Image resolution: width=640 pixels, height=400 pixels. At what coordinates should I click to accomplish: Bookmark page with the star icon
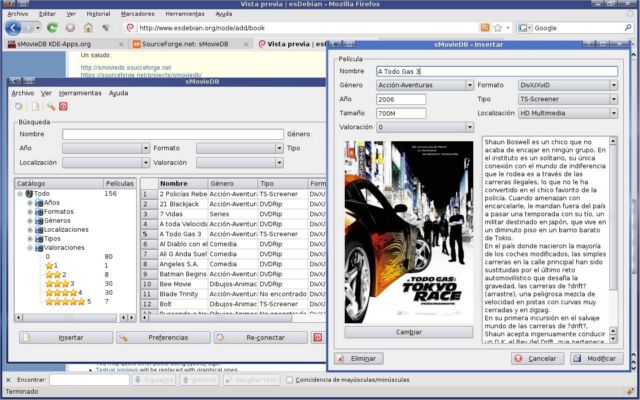point(498,28)
